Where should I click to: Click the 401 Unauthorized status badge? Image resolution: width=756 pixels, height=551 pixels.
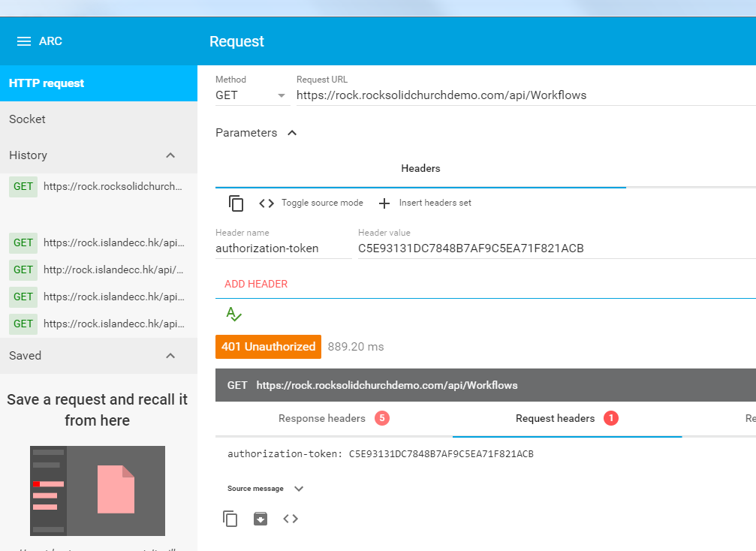(x=268, y=347)
